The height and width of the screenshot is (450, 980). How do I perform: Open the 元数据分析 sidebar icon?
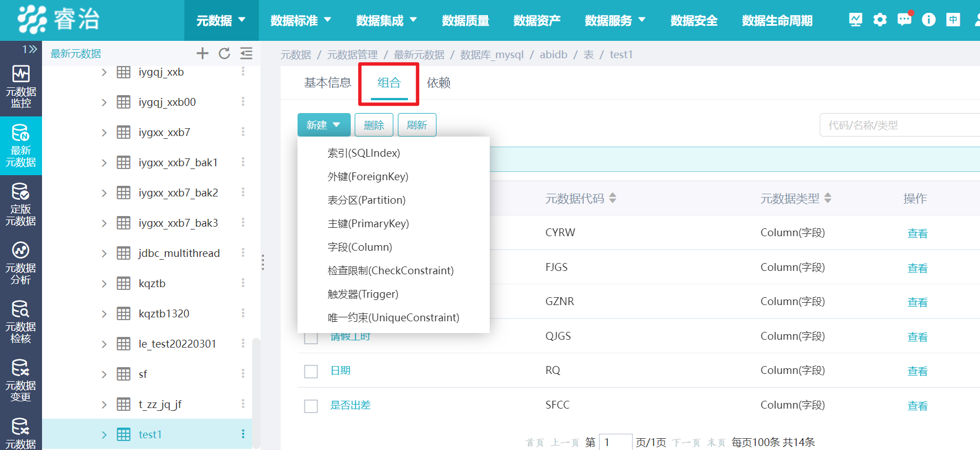[21, 263]
